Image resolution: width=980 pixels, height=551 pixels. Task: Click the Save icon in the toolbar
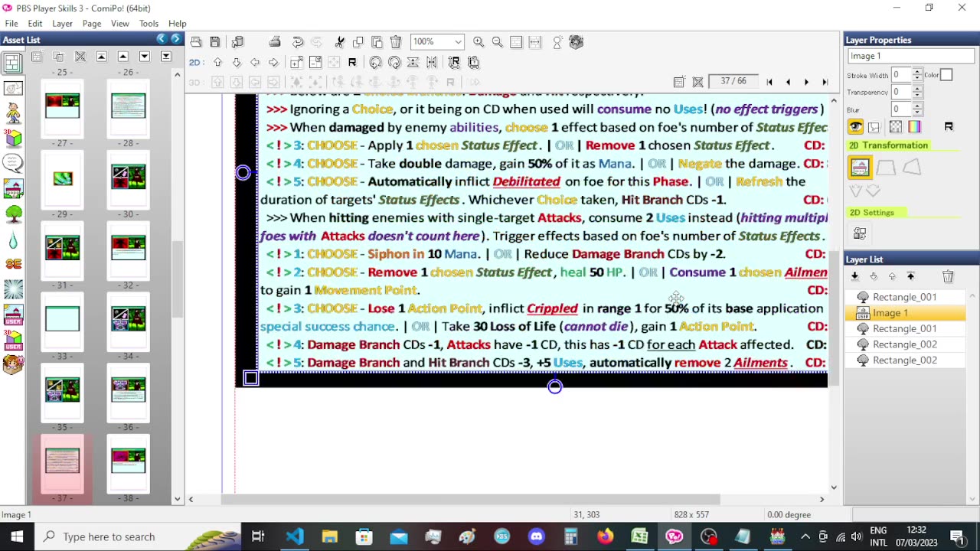pyautogui.click(x=215, y=42)
